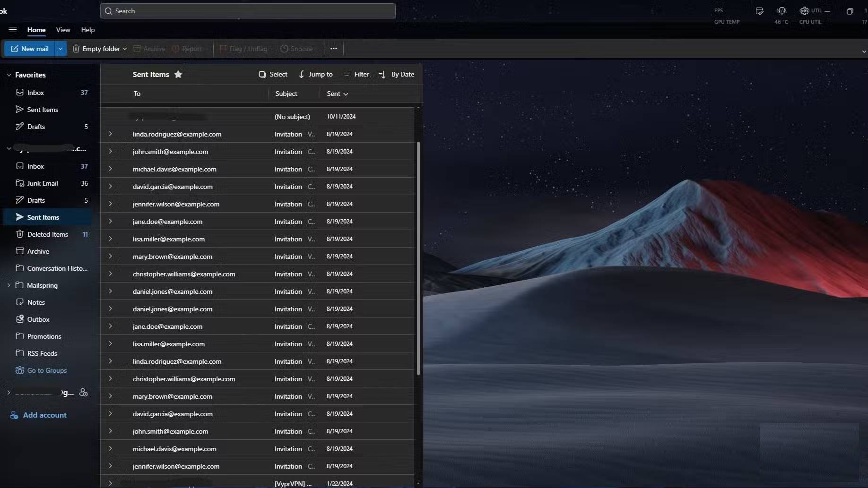Open the Help tab
Viewport: 868px width, 488px height.
click(88, 30)
